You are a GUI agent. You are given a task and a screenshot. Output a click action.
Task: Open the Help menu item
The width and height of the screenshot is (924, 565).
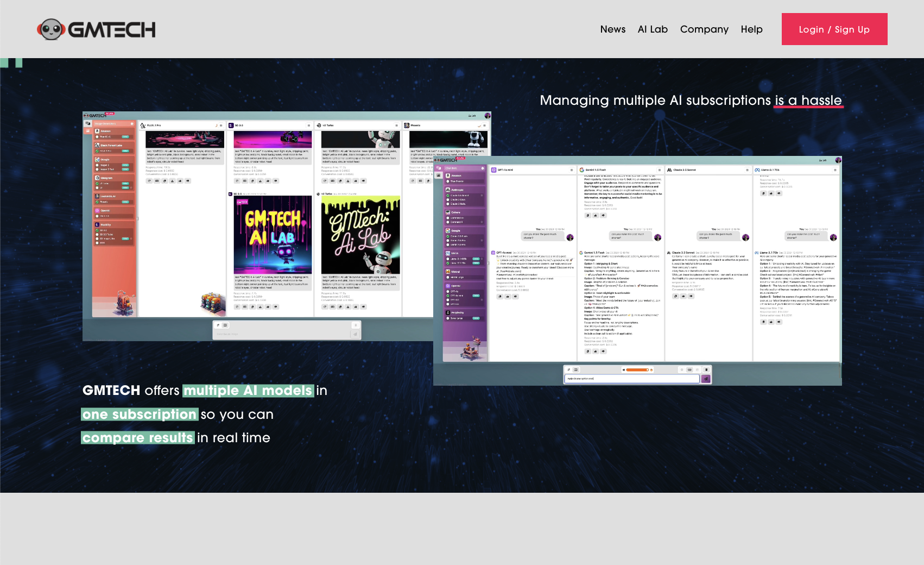(x=751, y=29)
